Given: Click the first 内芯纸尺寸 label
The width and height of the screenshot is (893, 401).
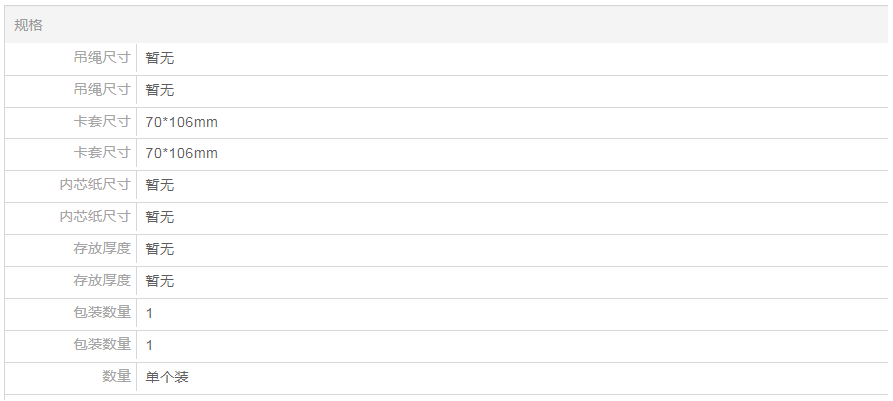Looking at the screenshot, I should click(95, 185).
